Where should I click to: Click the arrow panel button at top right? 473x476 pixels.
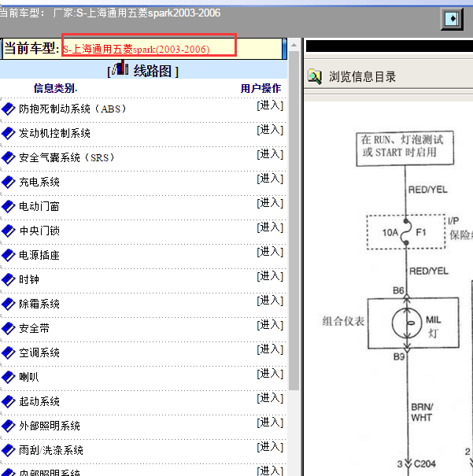[452, 19]
